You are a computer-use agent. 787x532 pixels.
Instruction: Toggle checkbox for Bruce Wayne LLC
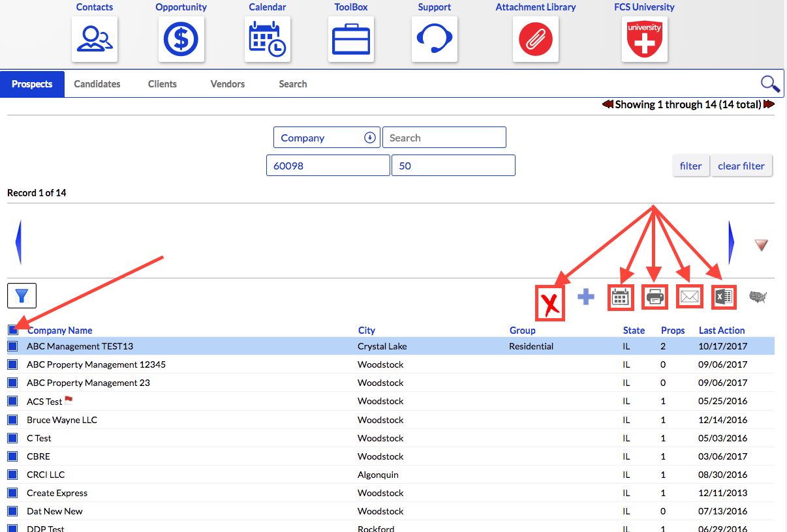tap(12, 420)
